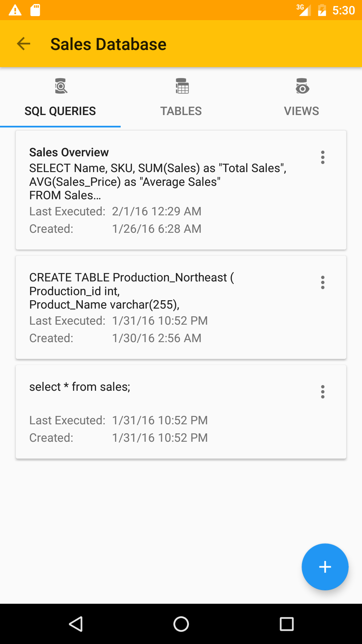Viewport: 362px width, 644px height.
Task: Tap the SD card status bar icon
Action: (35, 10)
